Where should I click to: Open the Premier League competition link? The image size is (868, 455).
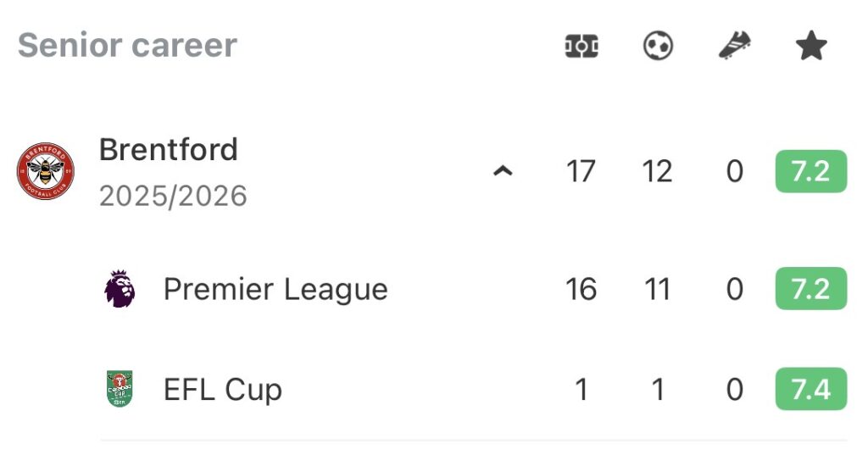(x=275, y=289)
